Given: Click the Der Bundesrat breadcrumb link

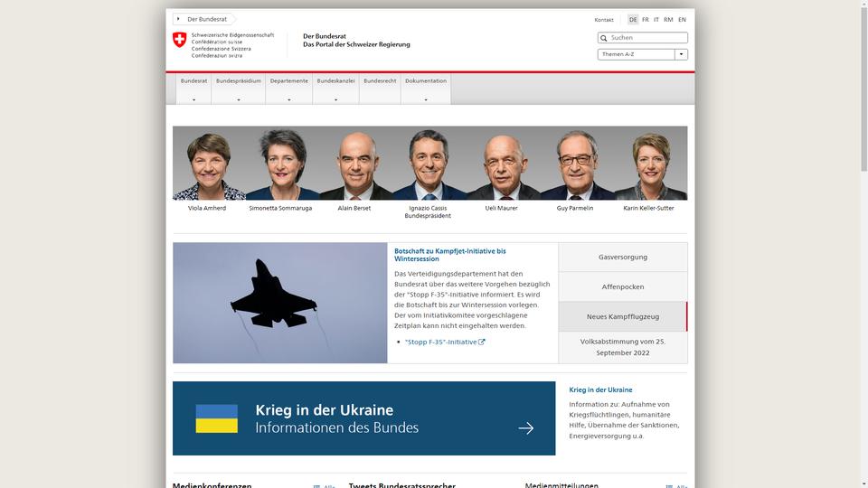Looking at the screenshot, I should point(207,19).
